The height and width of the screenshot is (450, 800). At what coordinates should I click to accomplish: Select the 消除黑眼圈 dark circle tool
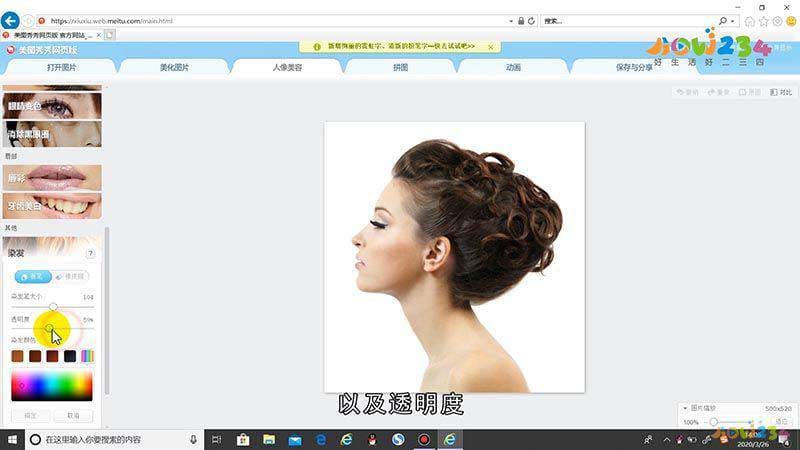pos(52,134)
